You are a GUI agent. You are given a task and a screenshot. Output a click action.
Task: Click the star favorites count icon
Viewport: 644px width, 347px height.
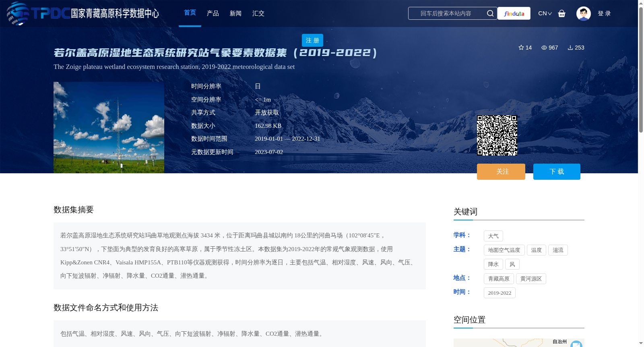[521, 48]
